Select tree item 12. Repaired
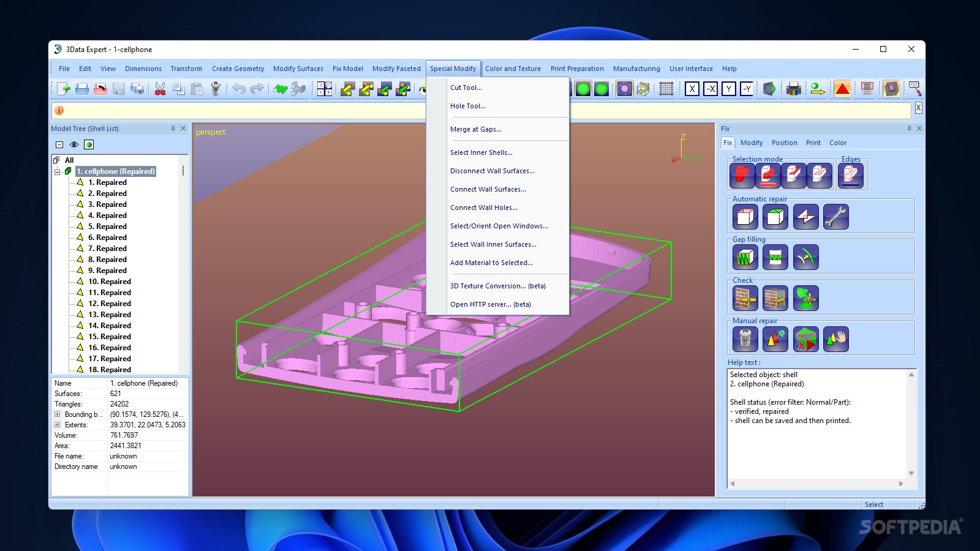Screen dimensions: 980x551 [x=110, y=304]
